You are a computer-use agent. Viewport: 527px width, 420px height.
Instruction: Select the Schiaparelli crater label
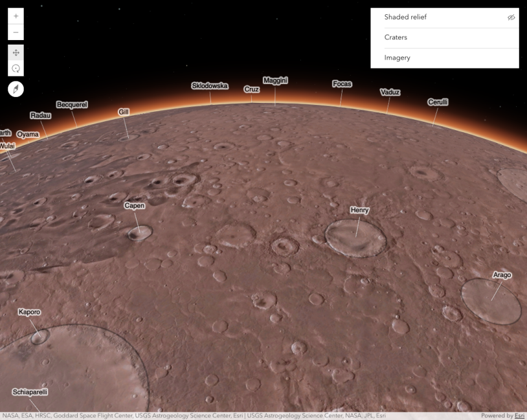(x=30, y=391)
